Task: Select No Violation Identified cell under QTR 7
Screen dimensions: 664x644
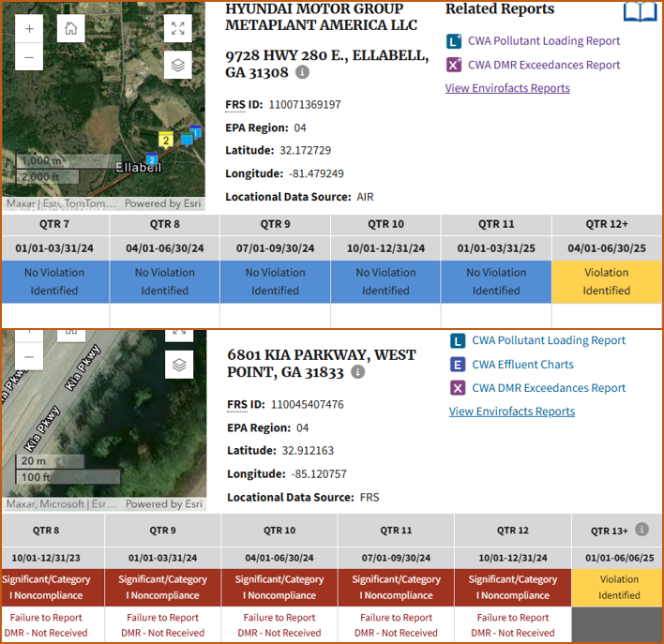Action: [x=54, y=281]
